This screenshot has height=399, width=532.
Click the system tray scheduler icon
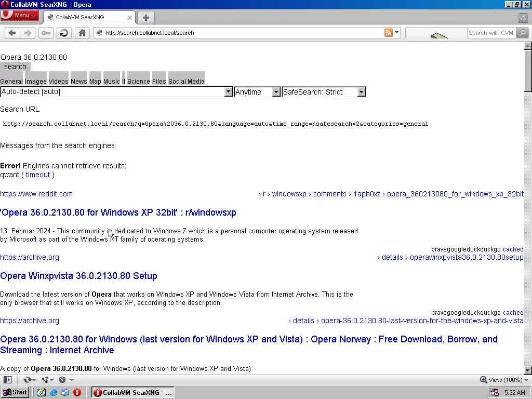[x=495, y=393]
